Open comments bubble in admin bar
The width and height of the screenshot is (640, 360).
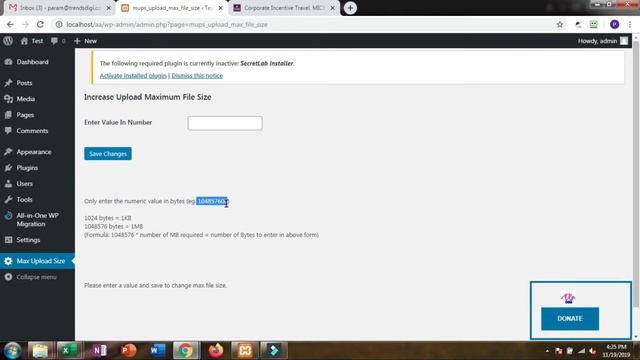[58, 41]
